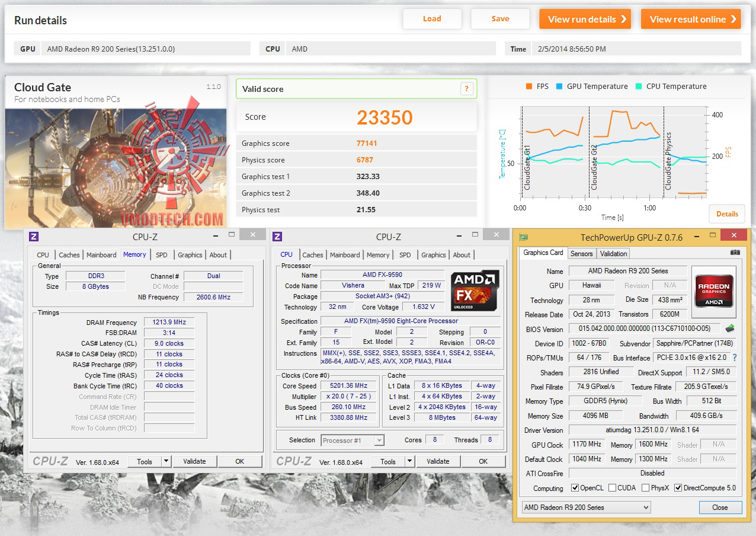This screenshot has height=536, width=756.
Task: Close the left CPU-Z Memory window
Action: point(254,235)
